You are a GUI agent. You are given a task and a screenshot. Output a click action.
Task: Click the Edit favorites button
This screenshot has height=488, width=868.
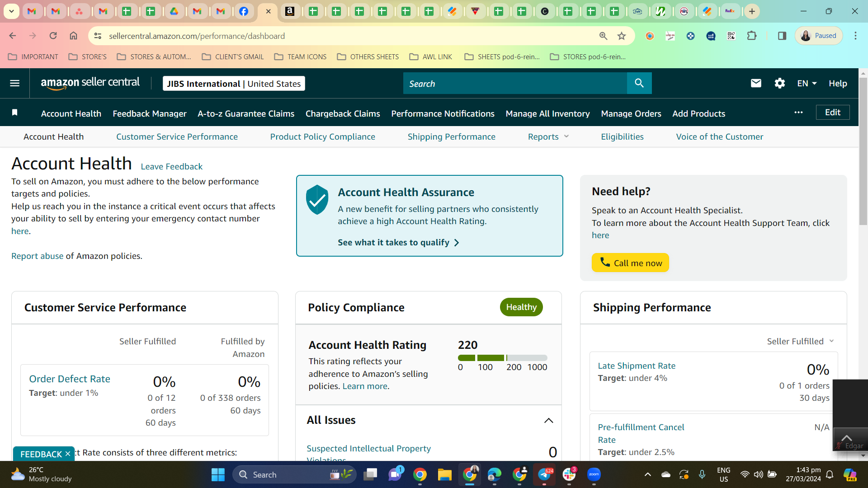tap(832, 113)
